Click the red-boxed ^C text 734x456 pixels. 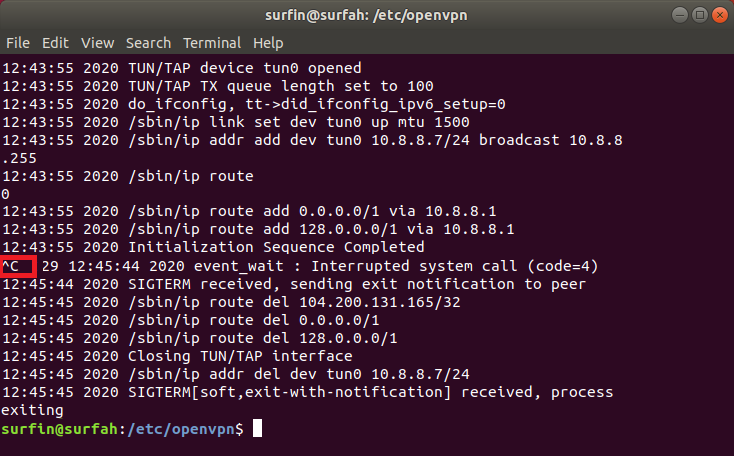pyautogui.click(x=18, y=266)
